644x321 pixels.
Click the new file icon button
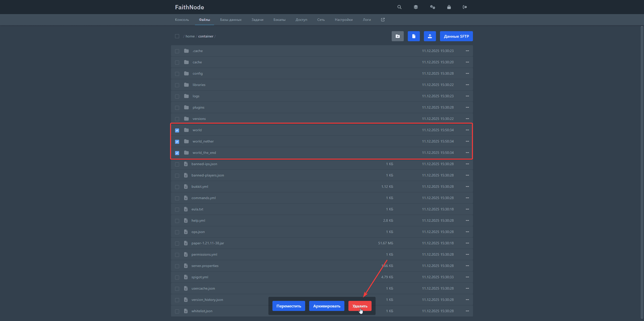(414, 36)
